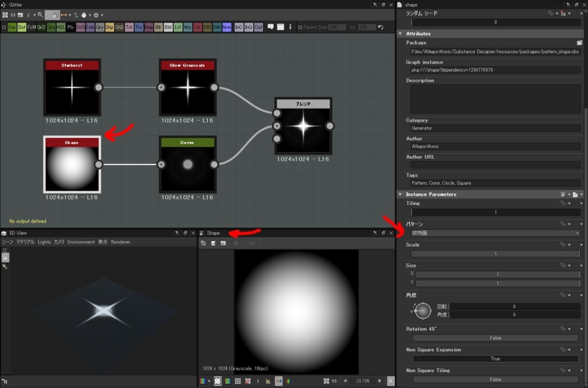
Task: Add Uniform Color node (Clr)
Action: (x=198, y=28)
